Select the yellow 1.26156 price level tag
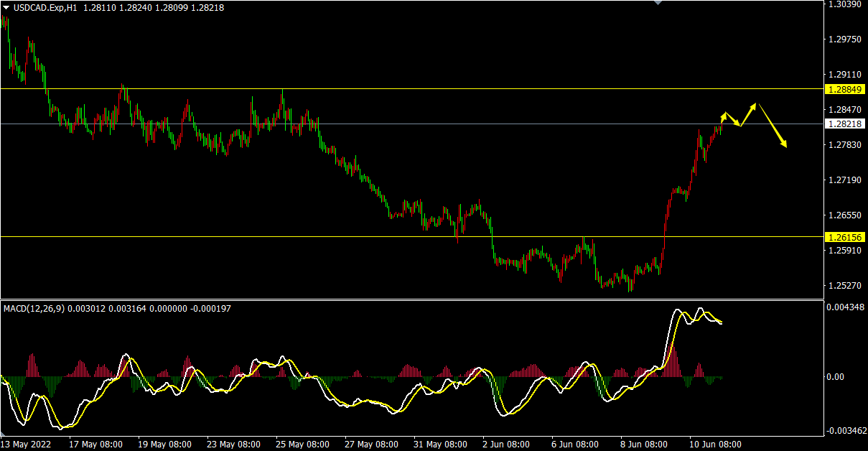 pos(845,237)
